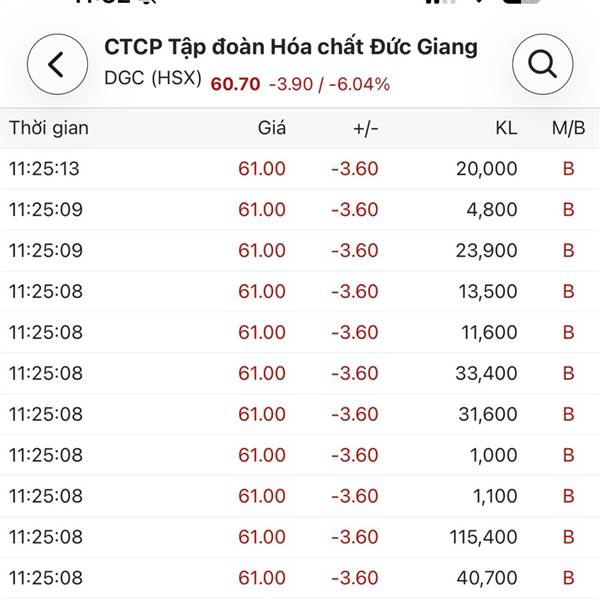
Task: Tap the 33,400 volume trade row
Action: 300,374
